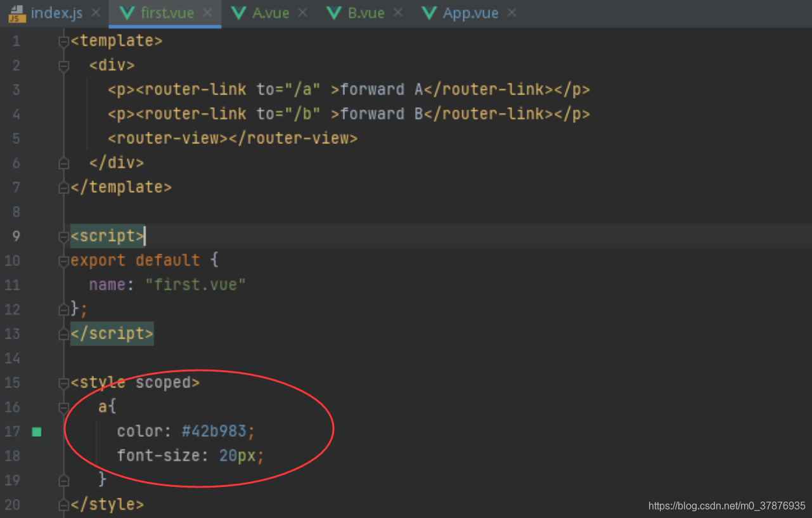
Task: Click the color property on line 17
Action: tap(140, 432)
